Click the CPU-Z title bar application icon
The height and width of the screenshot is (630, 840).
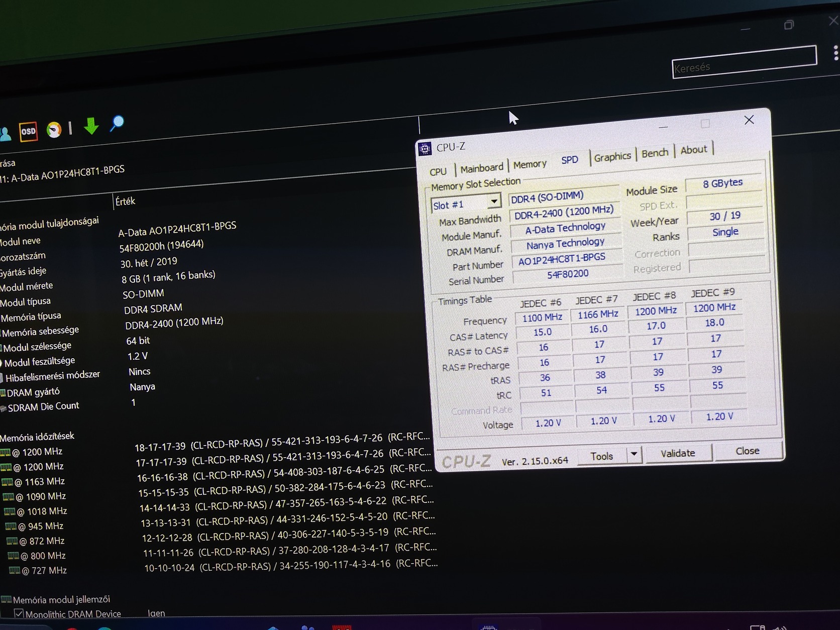pos(425,149)
